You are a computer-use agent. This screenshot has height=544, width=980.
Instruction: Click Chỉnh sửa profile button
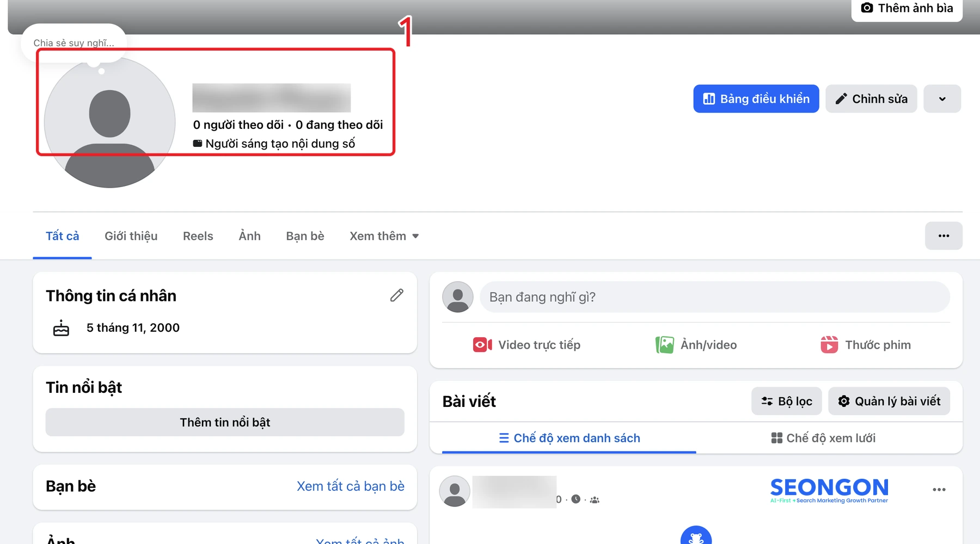pyautogui.click(x=871, y=98)
